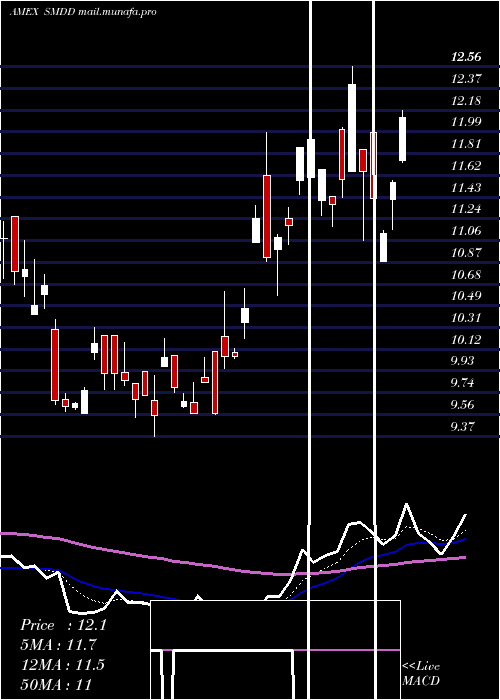Click the 12.56 price axis label
The height and width of the screenshot is (700, 500).
tap(467, 57)
